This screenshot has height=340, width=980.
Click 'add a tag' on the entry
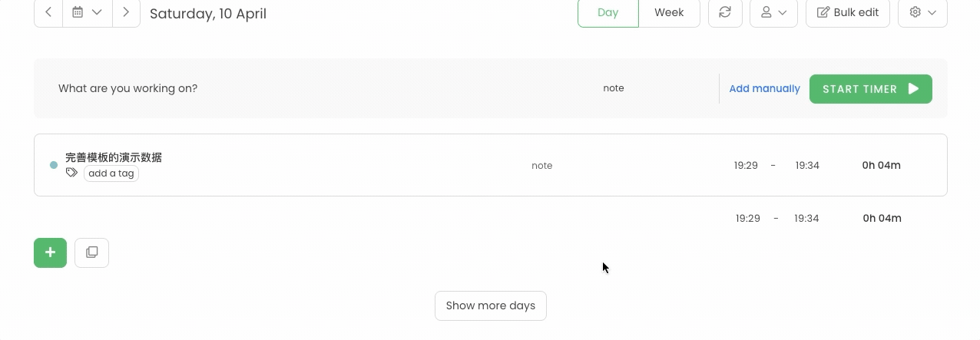tap(111, 173)
